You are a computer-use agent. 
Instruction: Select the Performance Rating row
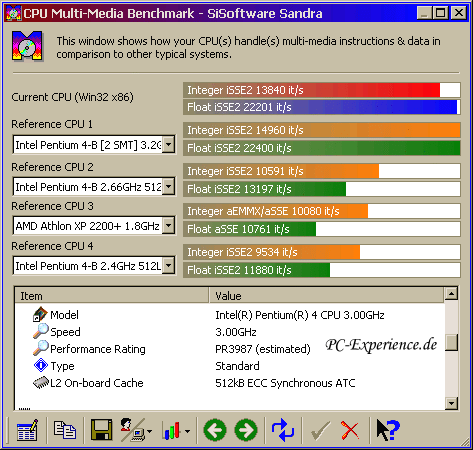click(x=230, y=349)
